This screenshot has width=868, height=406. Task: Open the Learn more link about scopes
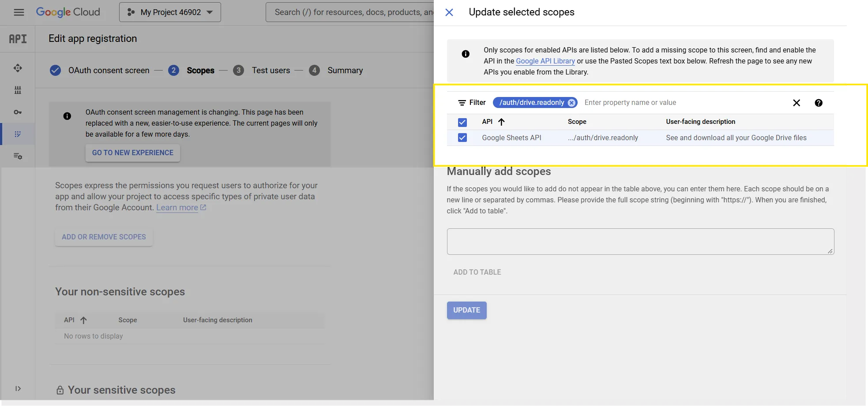181,208
